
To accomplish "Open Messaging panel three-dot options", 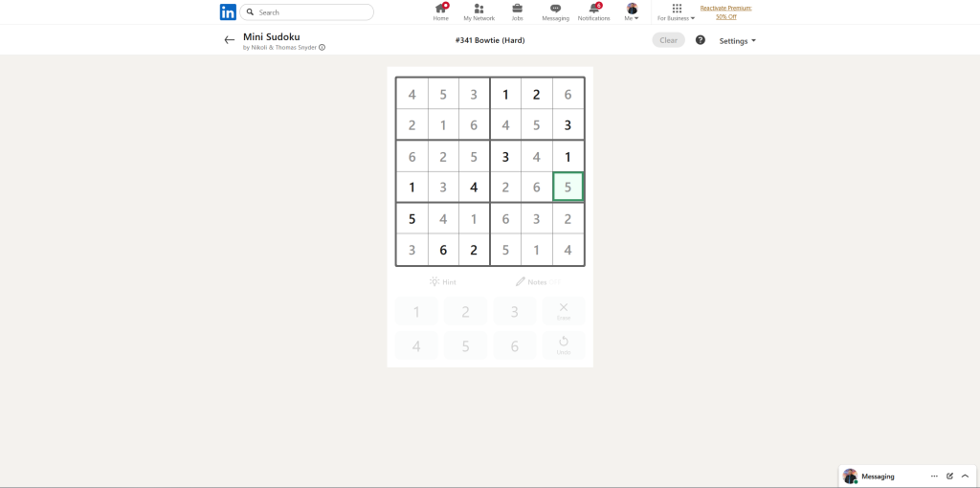I will (934, 477).
